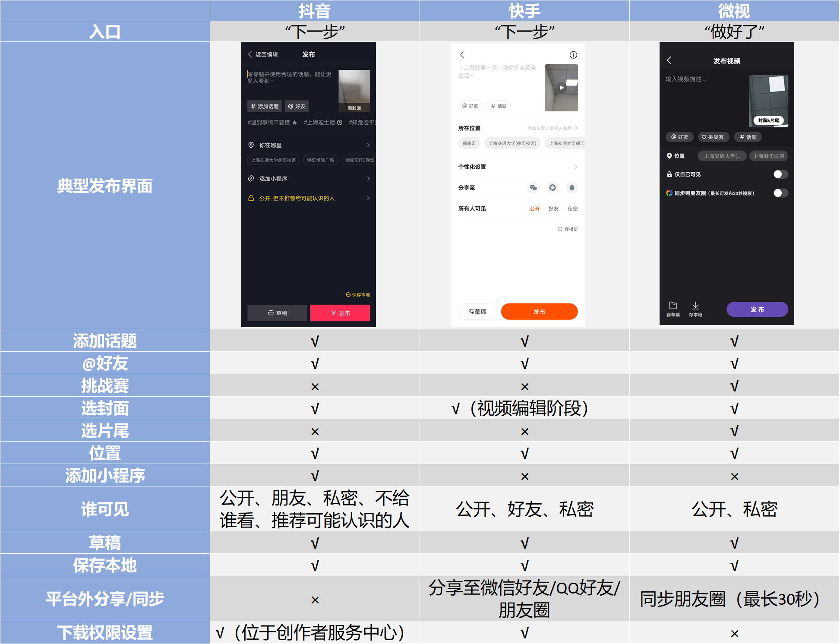Toggle the 仅自己可见 switch
Image resolution: width=840 pixels, height=644 pixels.
[x=780, y=174]
